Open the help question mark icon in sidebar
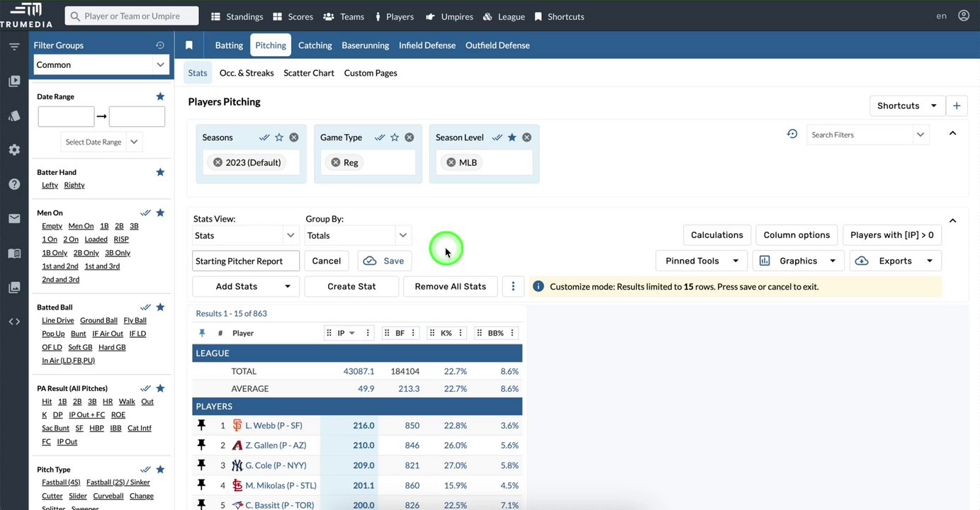 [14, 184]
